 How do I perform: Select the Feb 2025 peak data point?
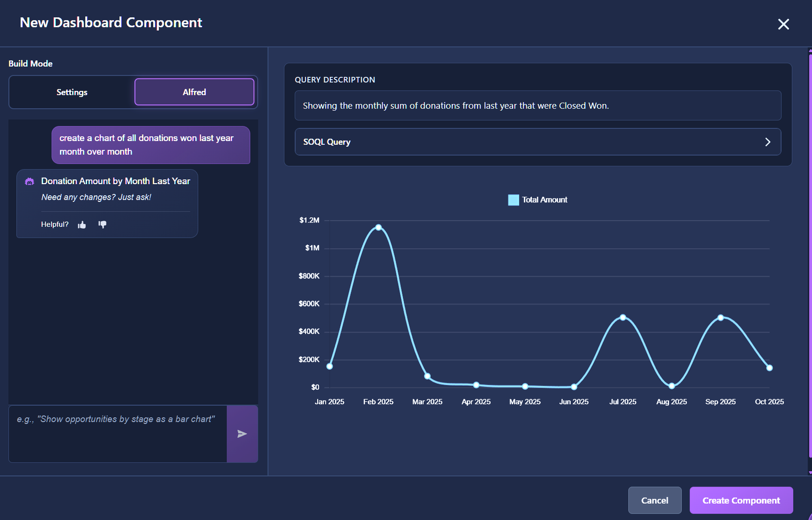pos(379,227)
